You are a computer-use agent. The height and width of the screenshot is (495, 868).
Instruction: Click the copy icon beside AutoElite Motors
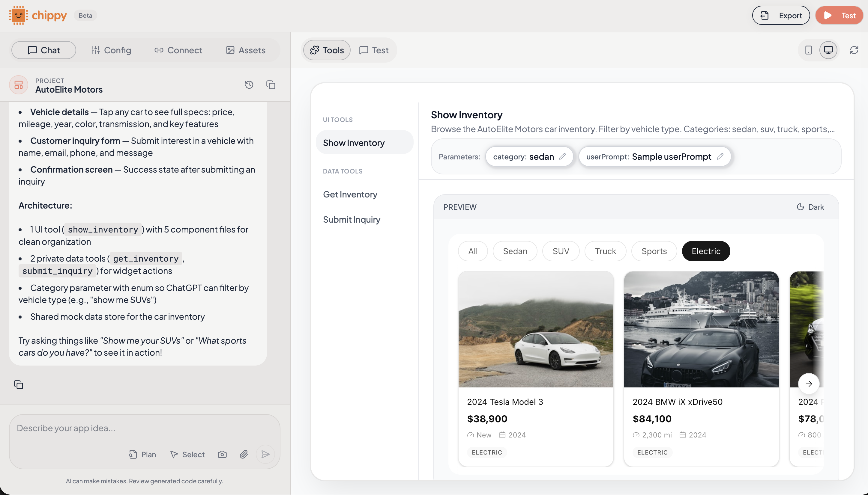271,85
